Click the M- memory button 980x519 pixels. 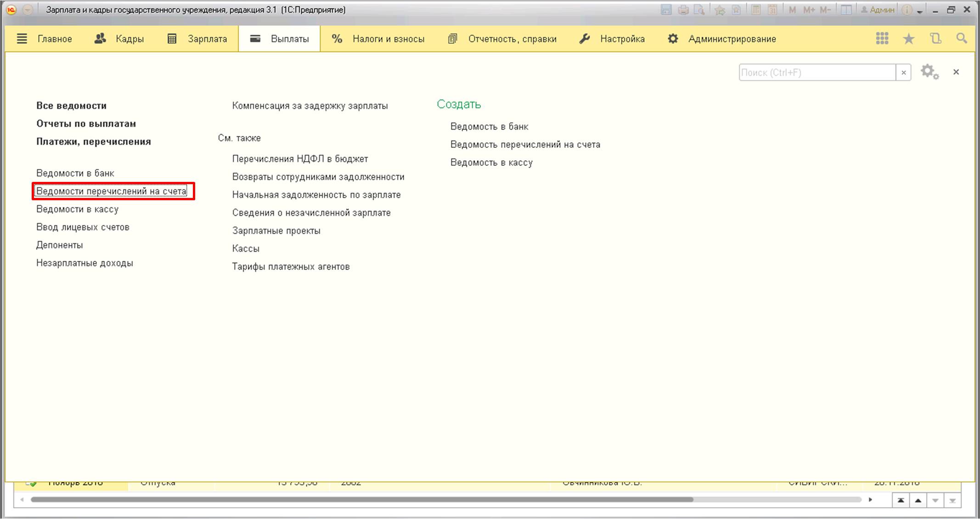tap(825, 10)
